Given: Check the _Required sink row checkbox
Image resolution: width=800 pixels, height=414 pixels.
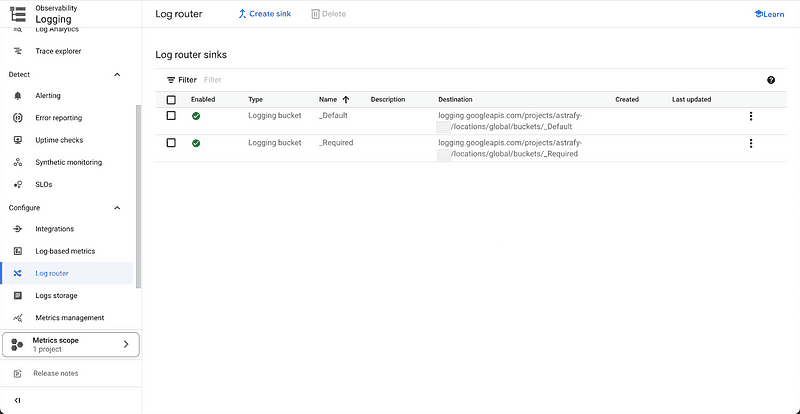Looking at the screenshot, I should pos(171,143).
